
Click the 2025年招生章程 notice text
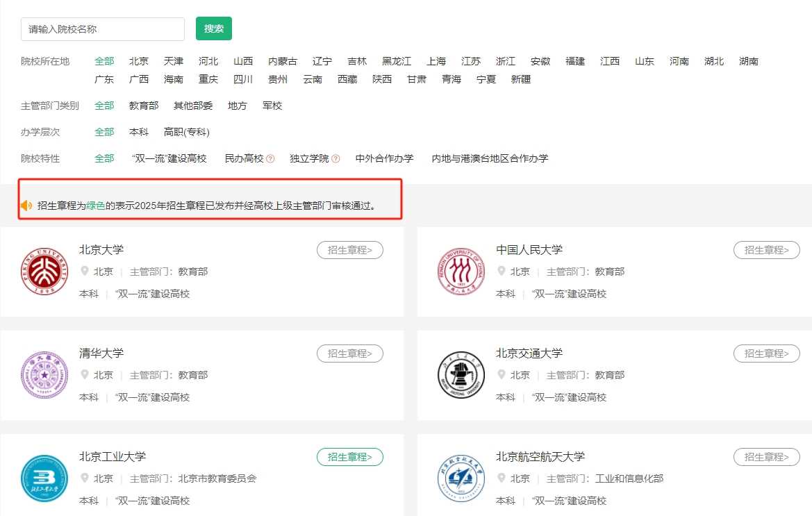206,206
